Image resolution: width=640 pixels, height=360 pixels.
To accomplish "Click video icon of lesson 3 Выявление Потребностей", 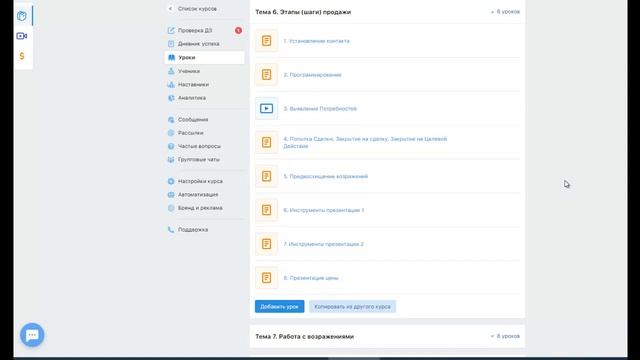I will click(267, 109).
